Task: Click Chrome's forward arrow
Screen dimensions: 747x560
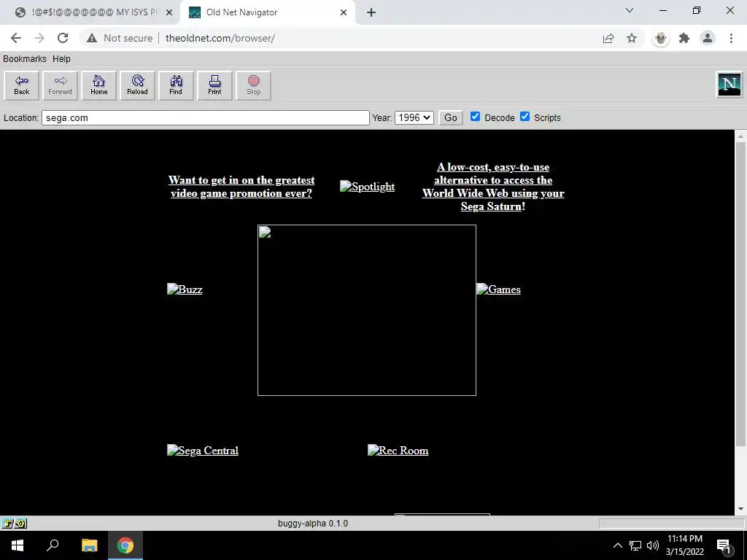Action: (39, 38)
